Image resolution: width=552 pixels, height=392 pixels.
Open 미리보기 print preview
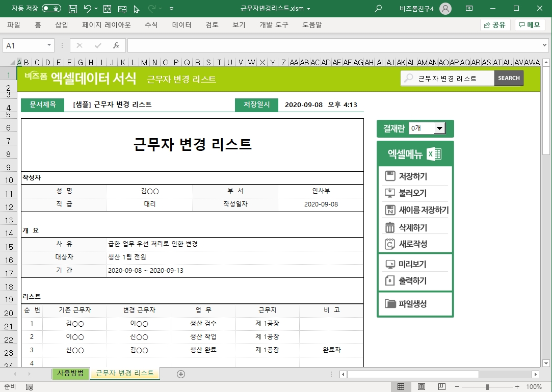pyautogui.click(x=412, y=264)
